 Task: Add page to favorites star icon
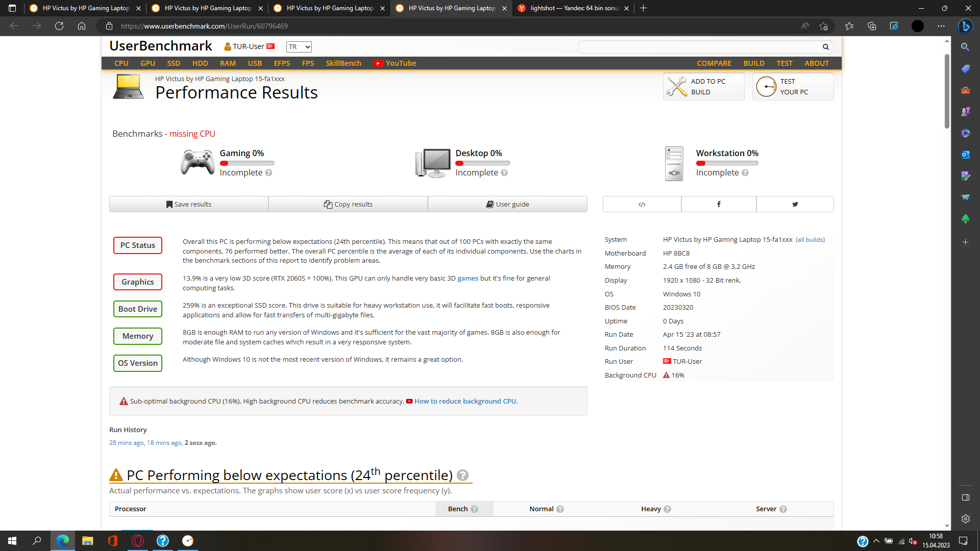point(823,26)
